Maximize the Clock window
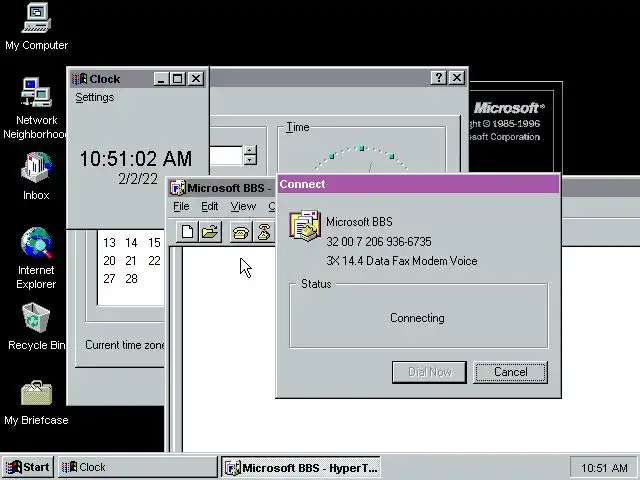Viewport: 640px width, 480px height. click(x=178, y=79)
